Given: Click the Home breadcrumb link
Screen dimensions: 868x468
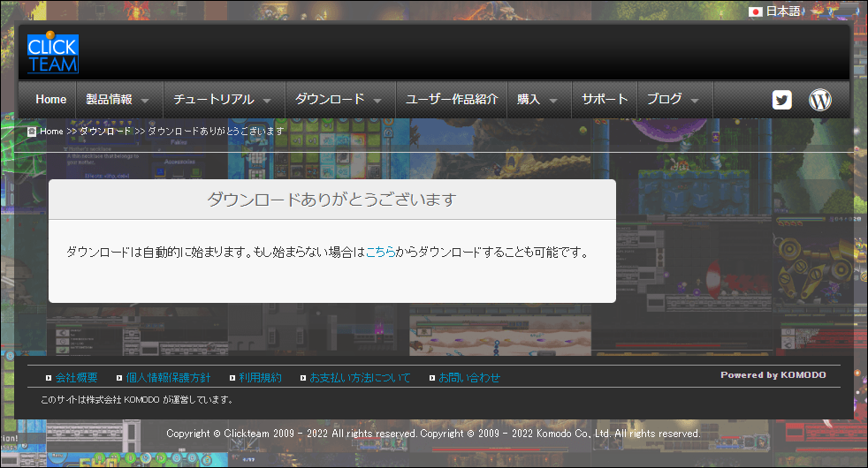Looking at the screenshot, I should pyautogui.click(x=51, y=132).
